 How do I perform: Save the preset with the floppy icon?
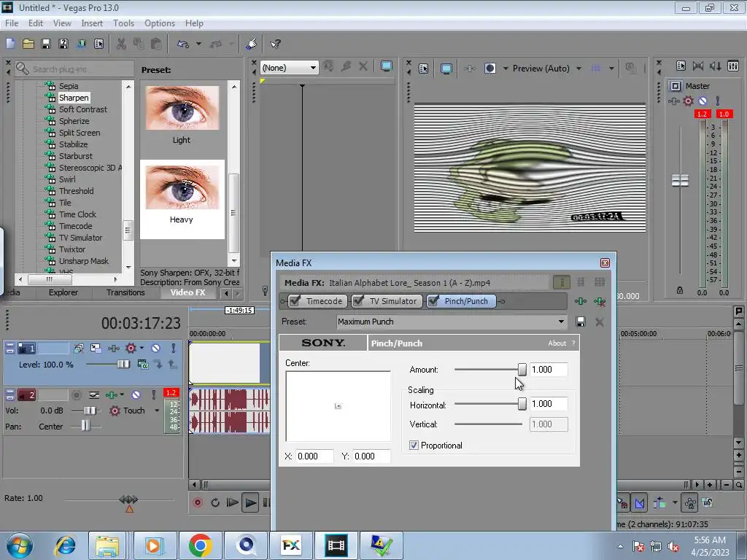[581, 322]
